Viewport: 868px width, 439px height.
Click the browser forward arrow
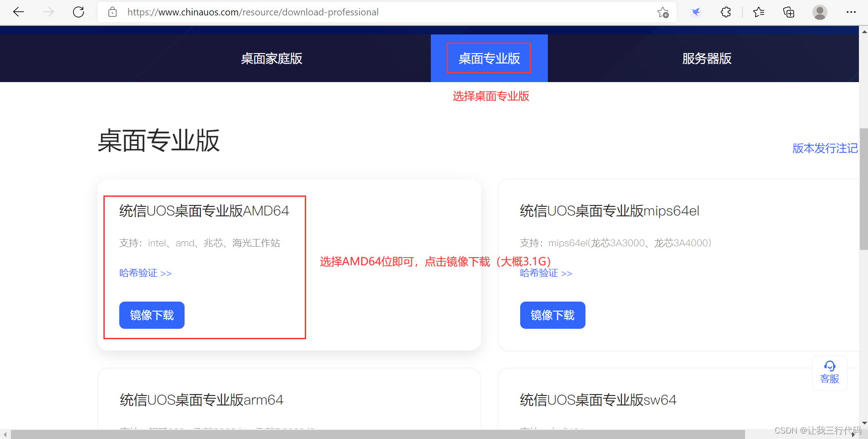pyautogui.click(x=49, y=12)
